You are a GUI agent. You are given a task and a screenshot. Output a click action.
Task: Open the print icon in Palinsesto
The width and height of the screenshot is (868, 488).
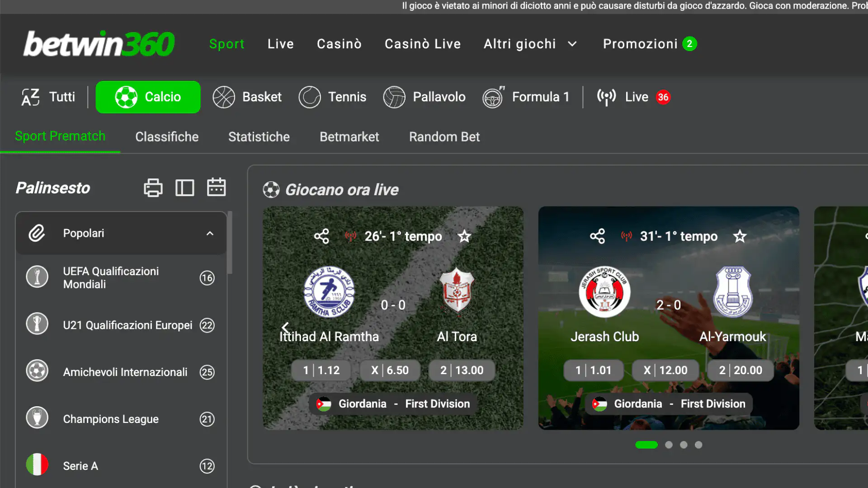(x=153, y=188)
